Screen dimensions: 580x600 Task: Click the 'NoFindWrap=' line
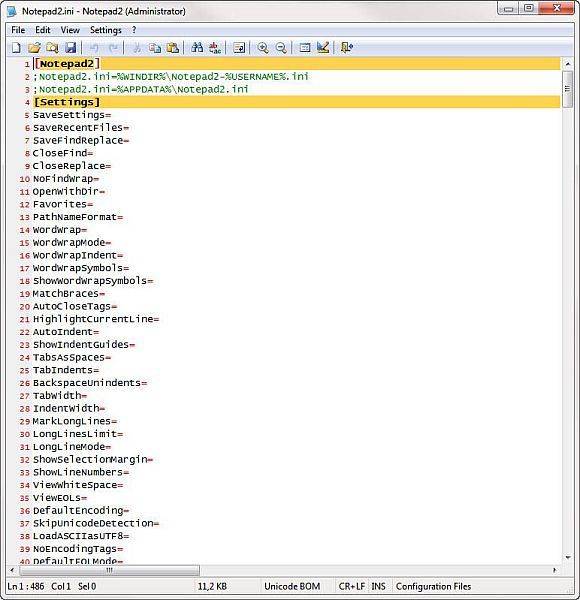66,179
